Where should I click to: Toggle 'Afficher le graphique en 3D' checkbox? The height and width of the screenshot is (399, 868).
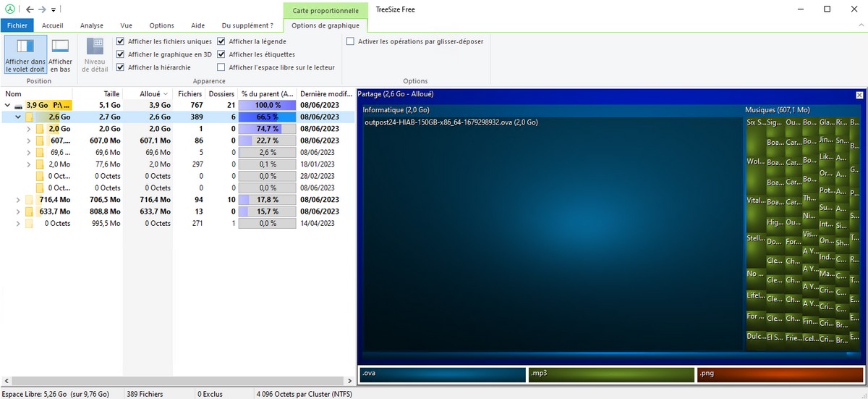click(x=121, y=54)
